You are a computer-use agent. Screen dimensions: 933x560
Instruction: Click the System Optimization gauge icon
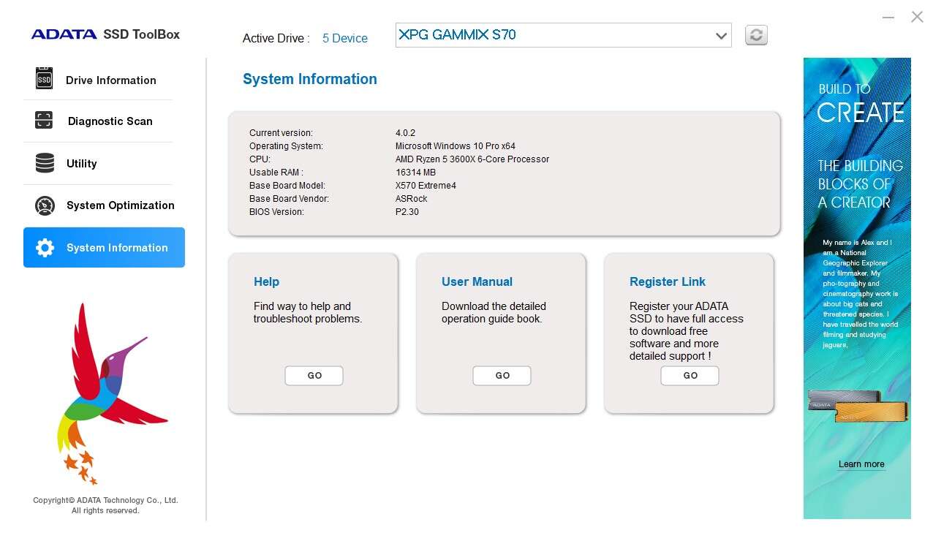(45, 205)
